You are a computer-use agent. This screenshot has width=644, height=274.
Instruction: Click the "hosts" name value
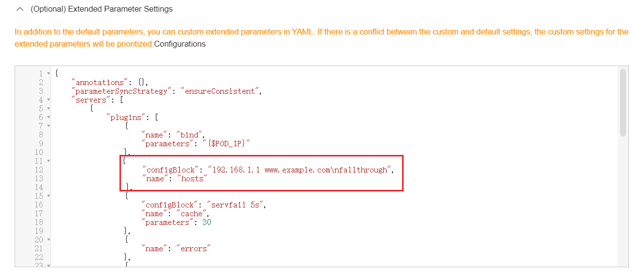[x=192, y=178]
